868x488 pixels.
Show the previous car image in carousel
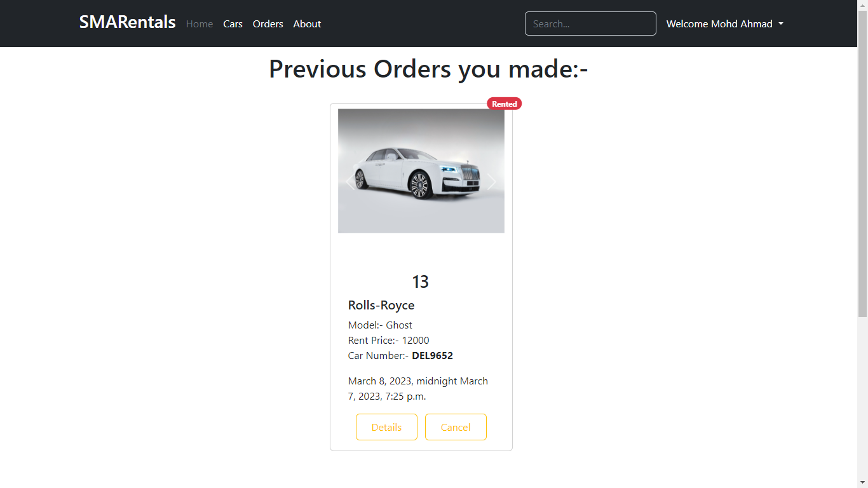coord(350,182)
